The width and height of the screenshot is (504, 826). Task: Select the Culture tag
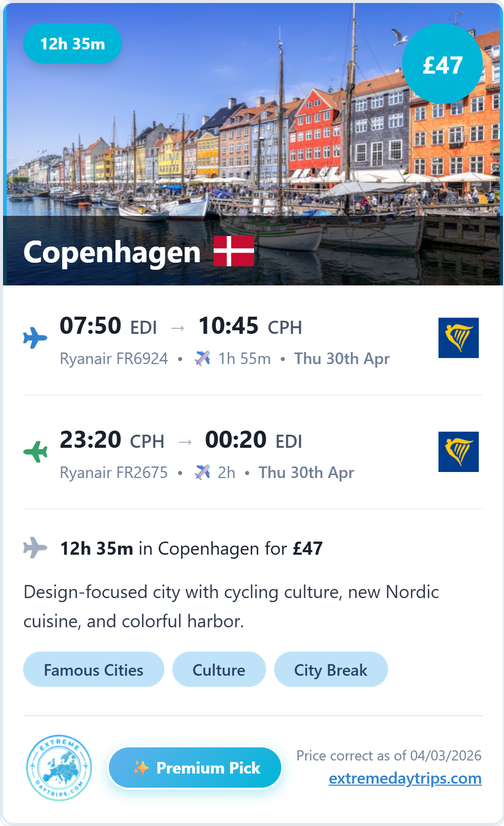tap(219, 670)
